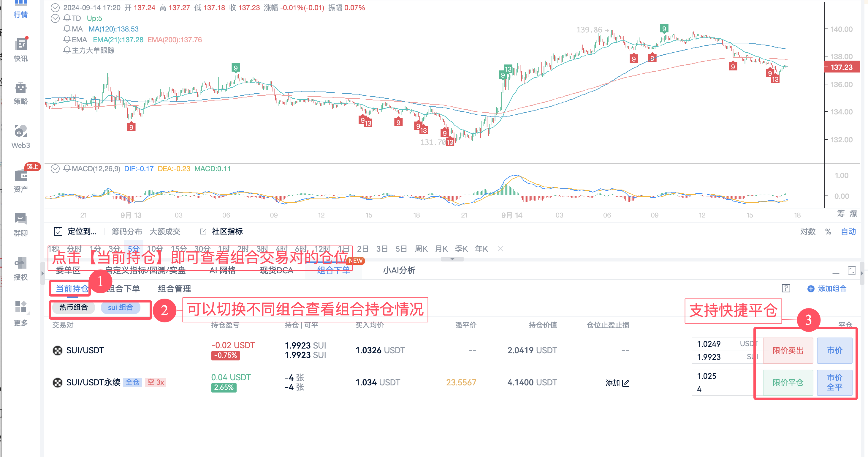Click the TD indicator alert bell

pos(67,18)
